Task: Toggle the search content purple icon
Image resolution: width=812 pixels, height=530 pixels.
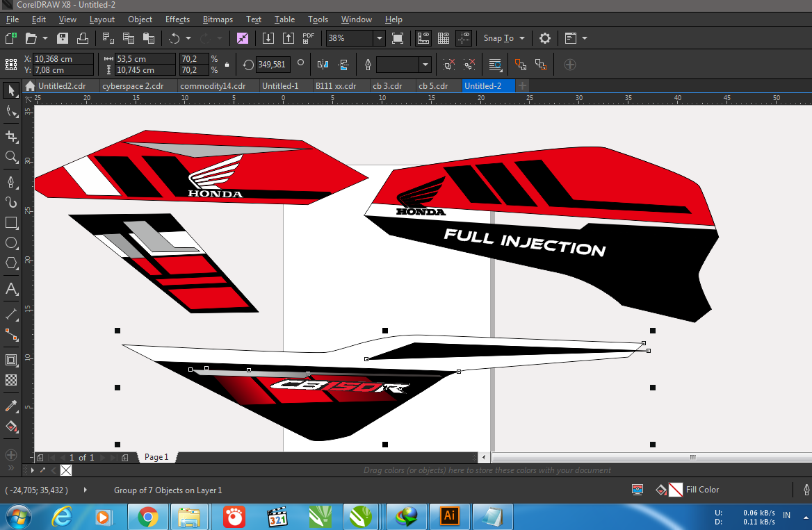Action: pos(243,38)
